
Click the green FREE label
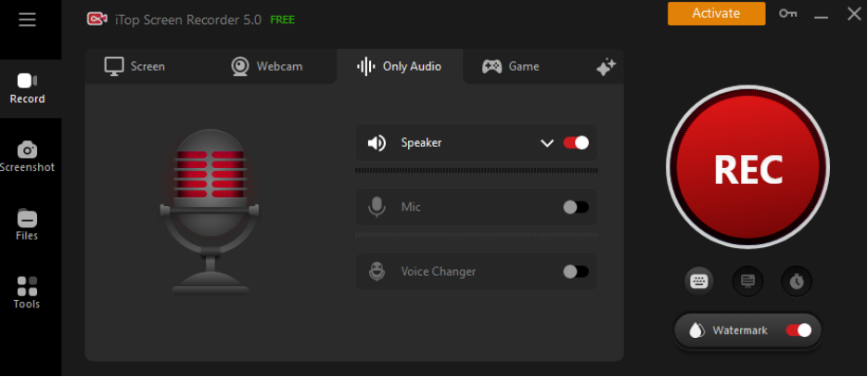[282, 19]
